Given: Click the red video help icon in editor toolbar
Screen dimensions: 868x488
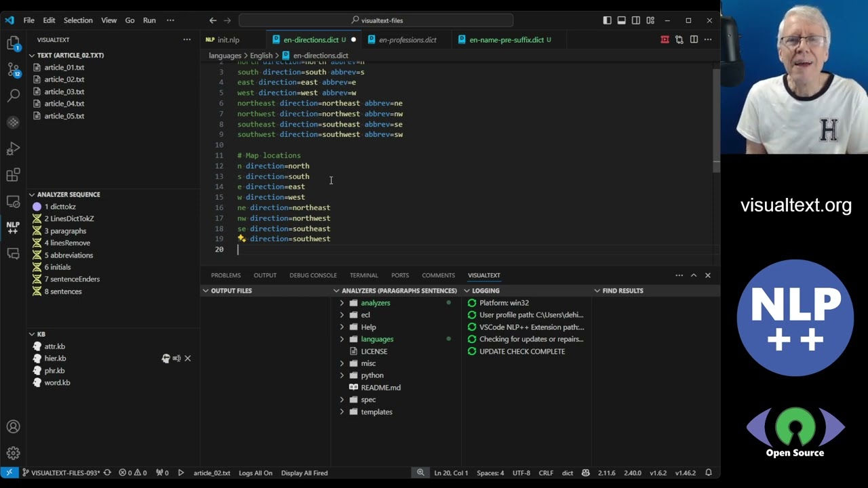Looking at the screenshot, I should coord(665,40).
